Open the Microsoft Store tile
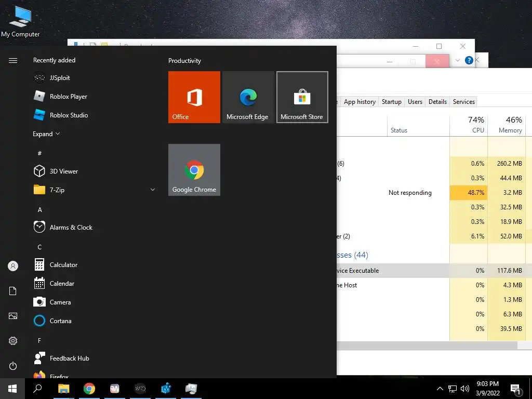The width and height of the screenshot is (532, 399). (x=302, y=97)
